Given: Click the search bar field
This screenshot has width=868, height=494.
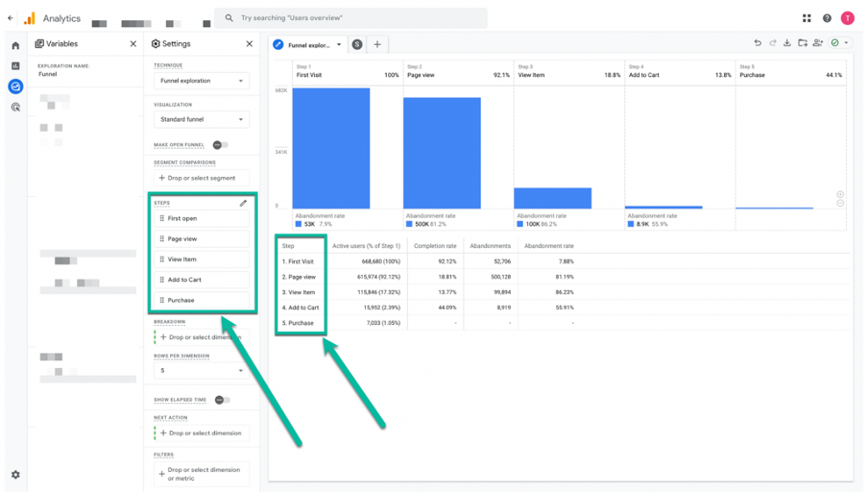Looking at the screenshot, I should pos(351,18).
